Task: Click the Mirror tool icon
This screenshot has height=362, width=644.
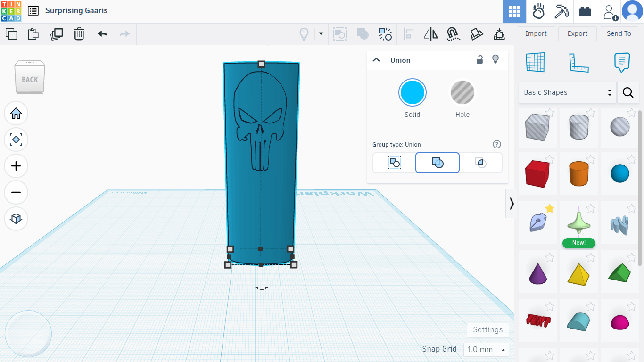Action: (430, 34)
